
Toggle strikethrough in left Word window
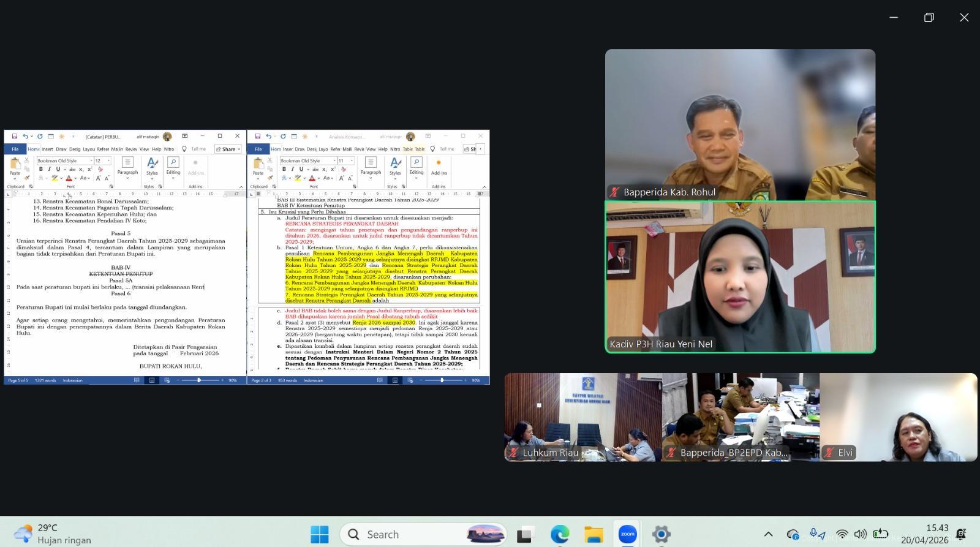pos(72,170)
